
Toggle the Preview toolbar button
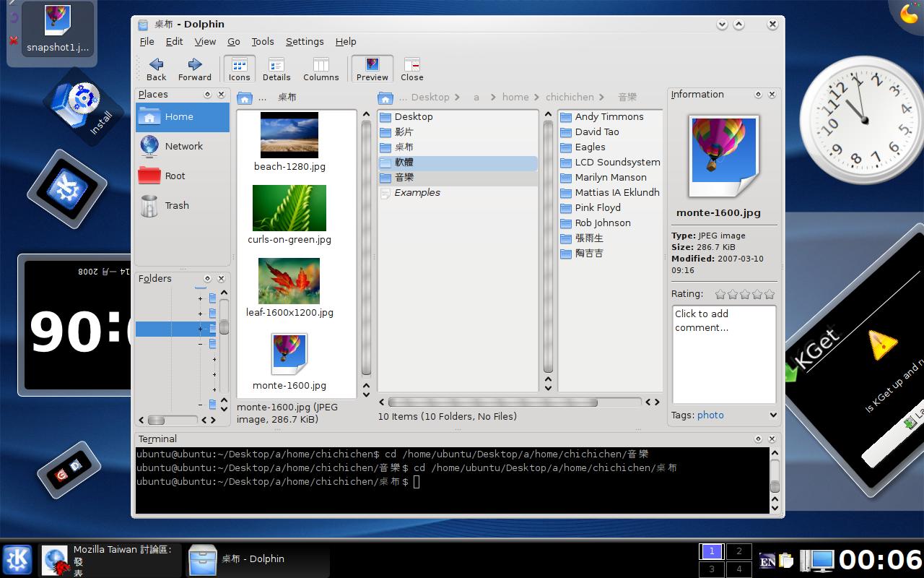[372, 69]
